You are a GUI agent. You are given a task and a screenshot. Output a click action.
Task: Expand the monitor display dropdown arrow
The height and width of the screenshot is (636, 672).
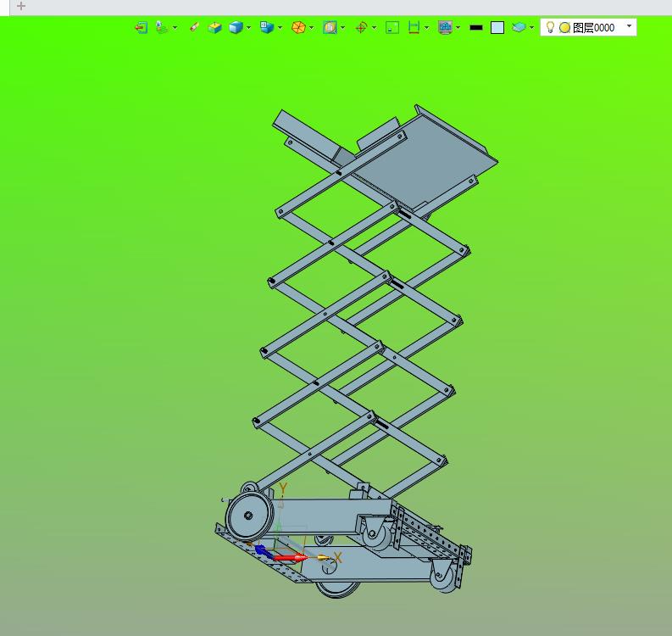458,27
